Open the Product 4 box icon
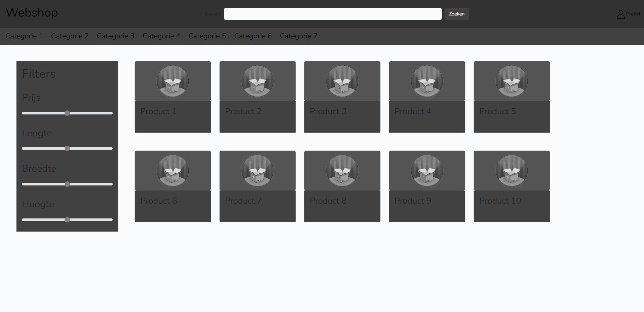Image resolution: width=644 pixels, height=312 pixels. click(x=427, y=81)
